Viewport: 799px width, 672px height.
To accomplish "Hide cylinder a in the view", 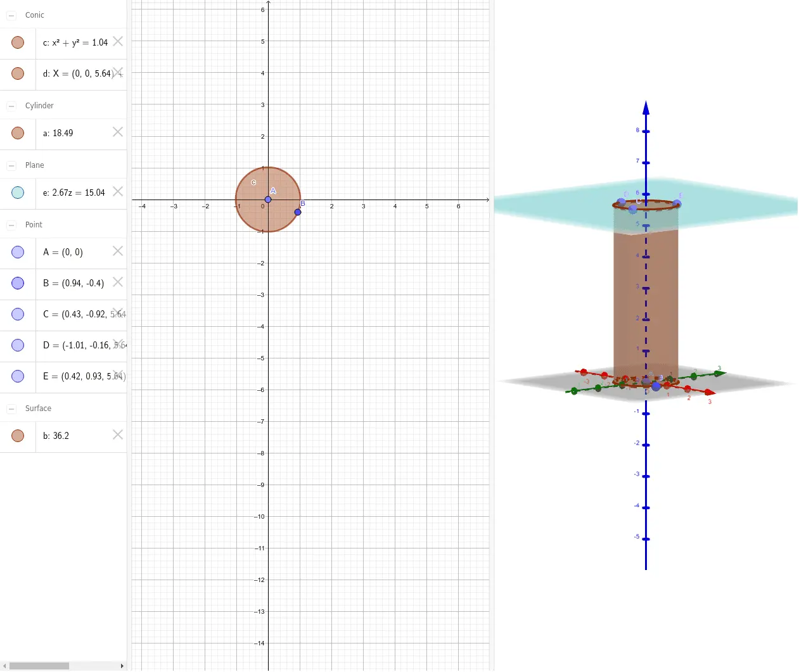I will pos(18,133).
